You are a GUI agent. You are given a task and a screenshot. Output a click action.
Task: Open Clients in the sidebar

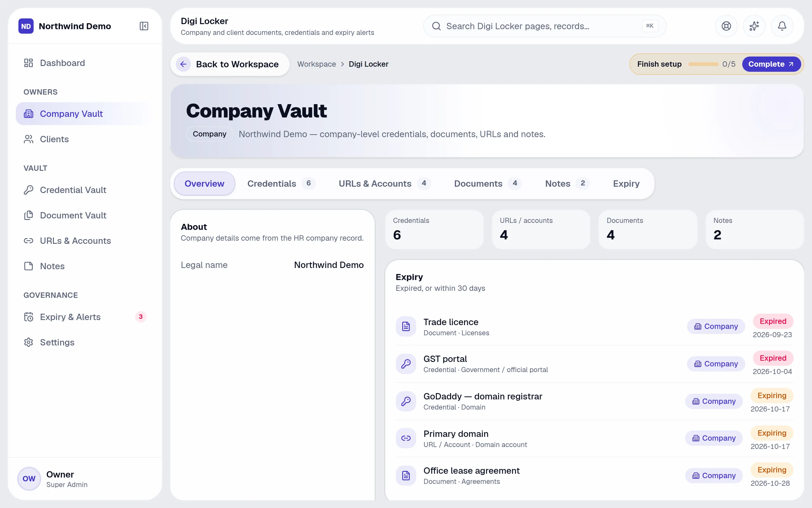(85, 139)
